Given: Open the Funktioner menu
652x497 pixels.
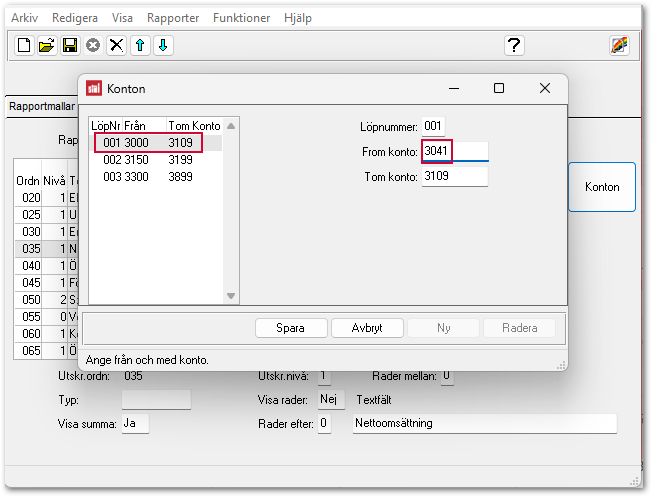Looking at the screenshot, I should click(242, 18).
